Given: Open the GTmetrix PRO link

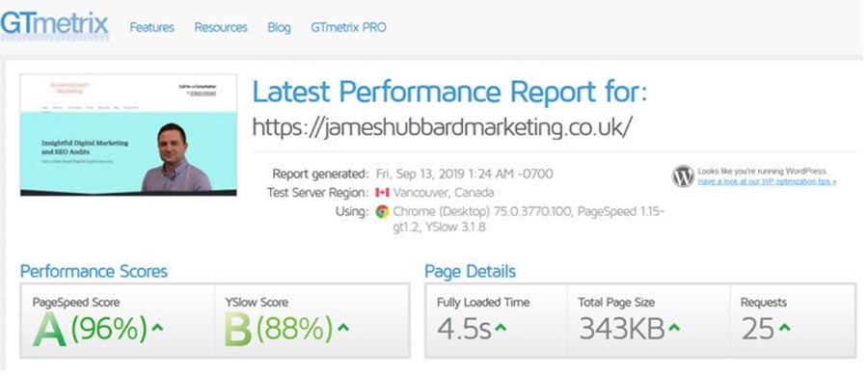Looking at the screenshot, I should [x=349, y=27].
